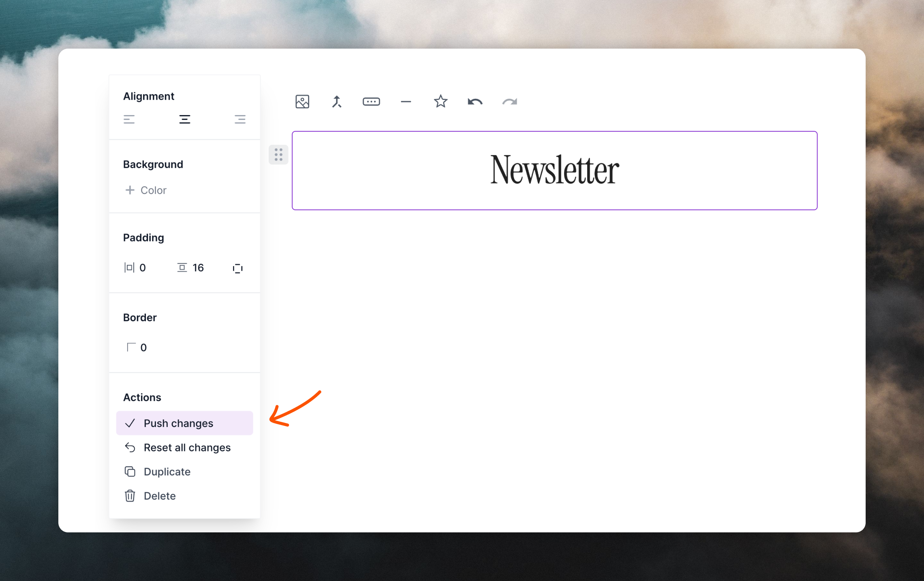
Task: Choose Delete action
Action: point(185,496)
